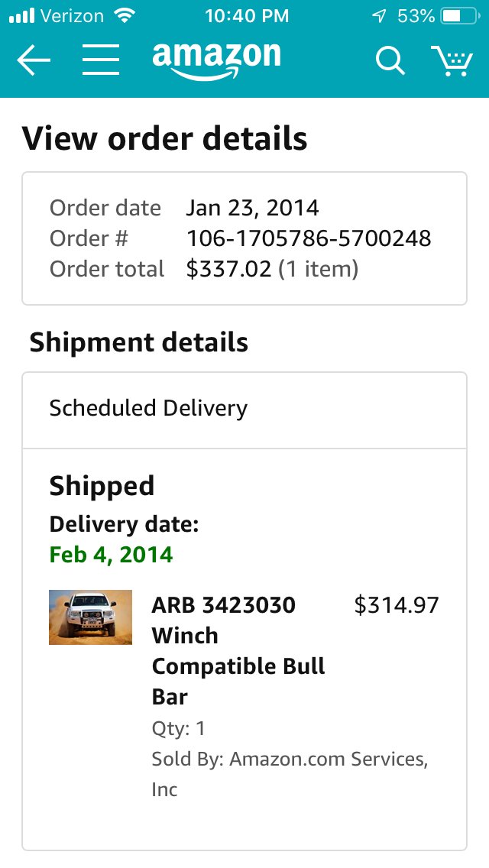Image resolution: width=489 pixels, height=868 pixels.
Task: Open the search magnifier icon
Action: [x=390, y=60]
